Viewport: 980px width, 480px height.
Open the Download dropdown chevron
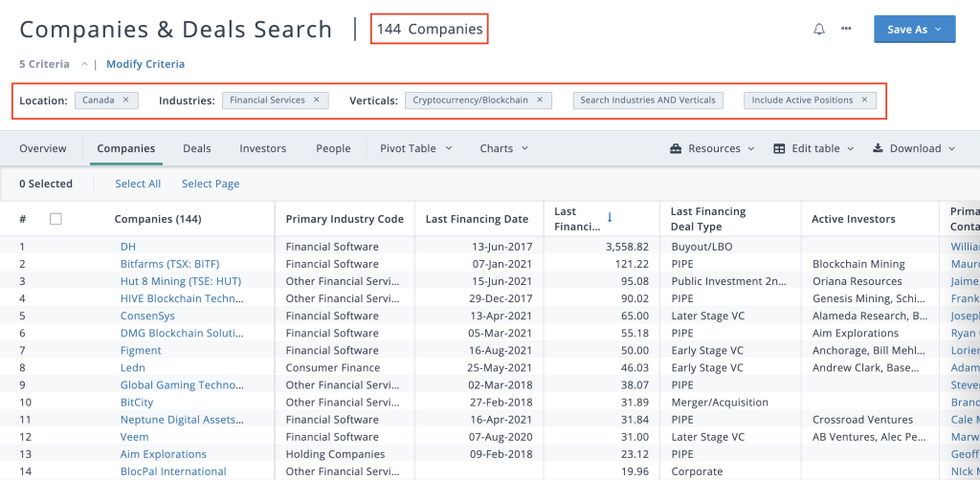point(952,148)
